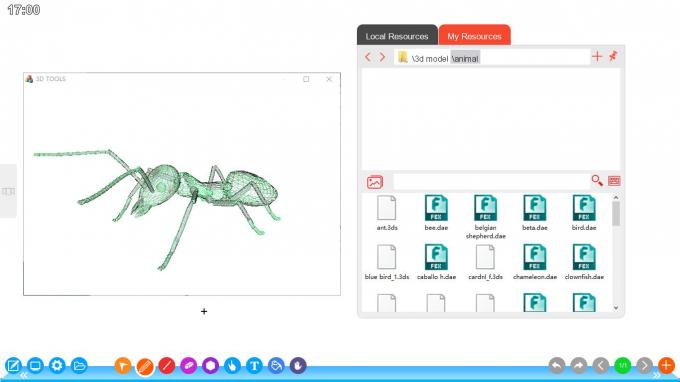Navigate back in resource folder

(x=368, y=57)
